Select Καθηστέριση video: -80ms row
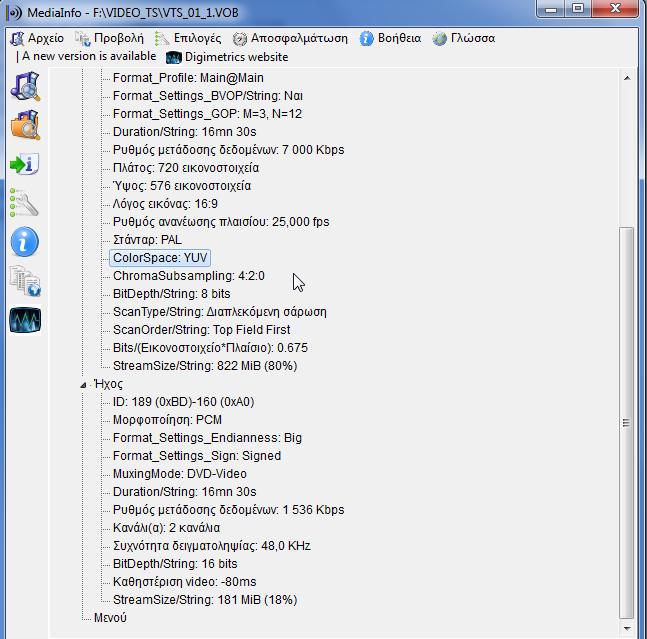Screen dimensions: 647x639 point(184,582)
